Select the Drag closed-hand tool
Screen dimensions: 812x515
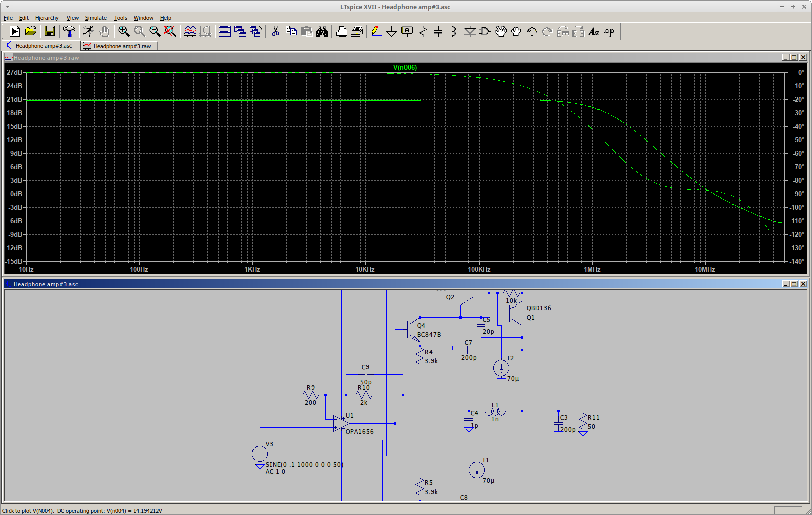[516, 31]
